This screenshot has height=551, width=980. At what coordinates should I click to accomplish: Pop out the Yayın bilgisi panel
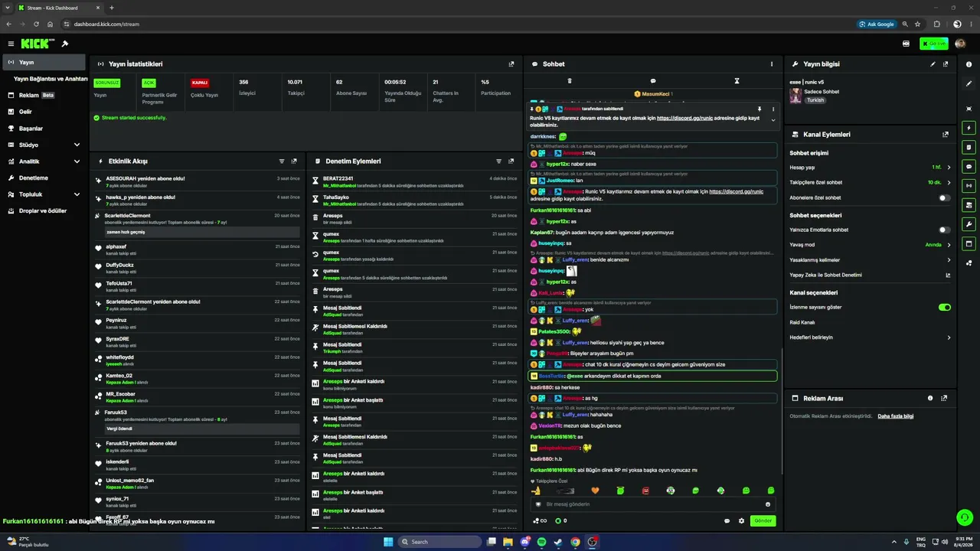[x=946, y=64]
